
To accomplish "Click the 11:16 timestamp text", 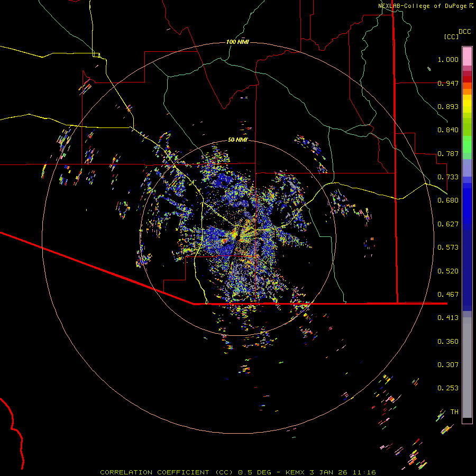I will click(x=364, y=472).
